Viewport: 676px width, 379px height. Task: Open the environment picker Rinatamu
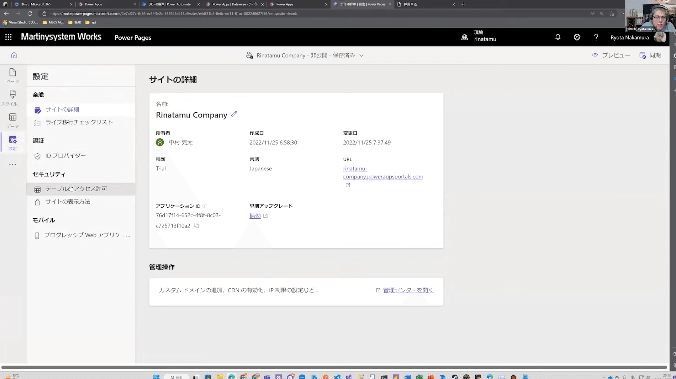[479, 36]
